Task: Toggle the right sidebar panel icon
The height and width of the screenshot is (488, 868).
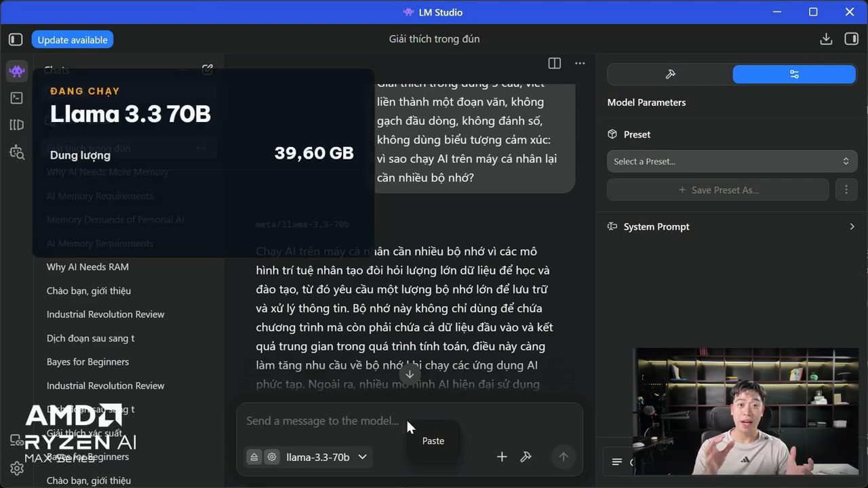Action: (x=851, y=39)
